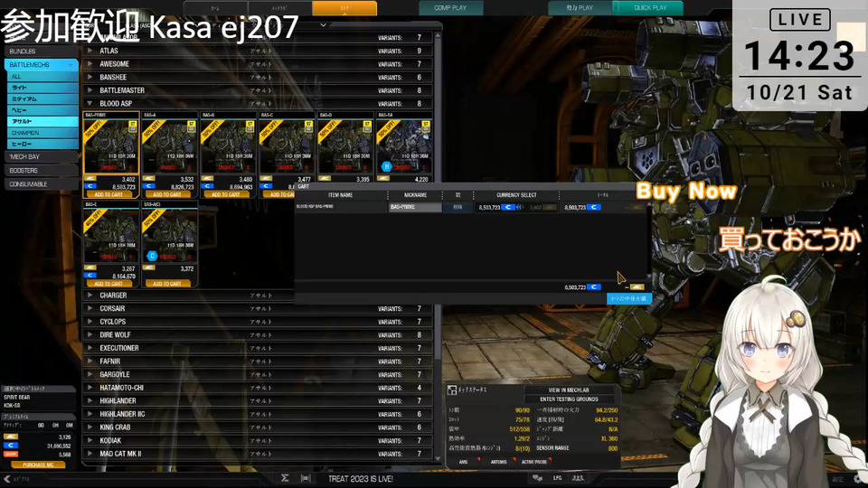Add BAS-E to cart

click(x=109, y=284)
